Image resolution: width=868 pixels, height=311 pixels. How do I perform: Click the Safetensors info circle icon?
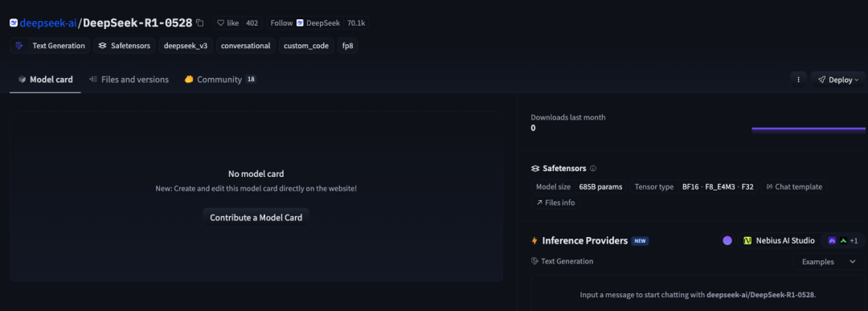click(x=593, y=168)
